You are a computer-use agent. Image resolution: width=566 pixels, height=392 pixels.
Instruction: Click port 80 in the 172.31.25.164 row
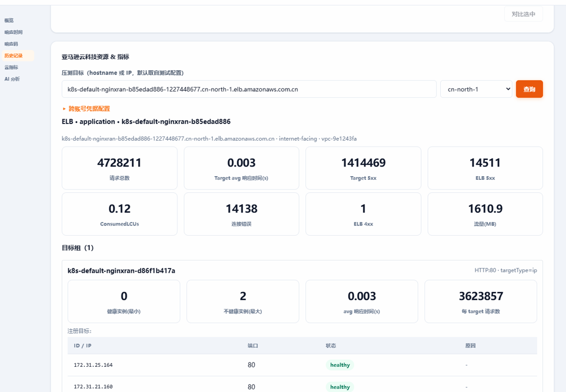pos(251,365)
